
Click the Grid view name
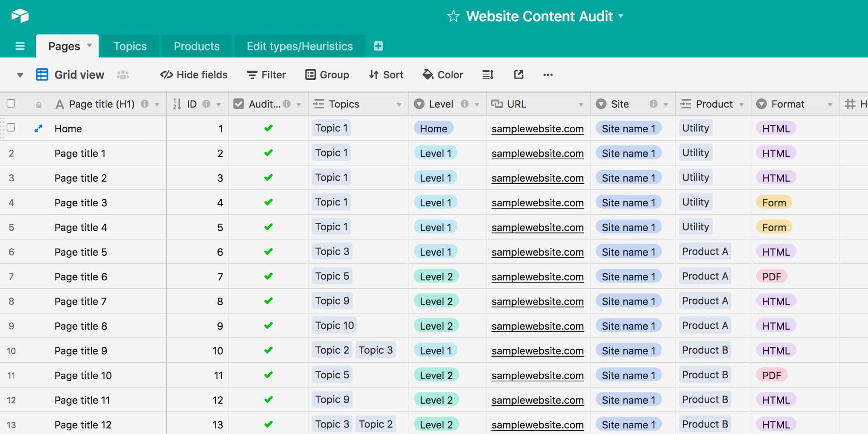tap(79, 75)
